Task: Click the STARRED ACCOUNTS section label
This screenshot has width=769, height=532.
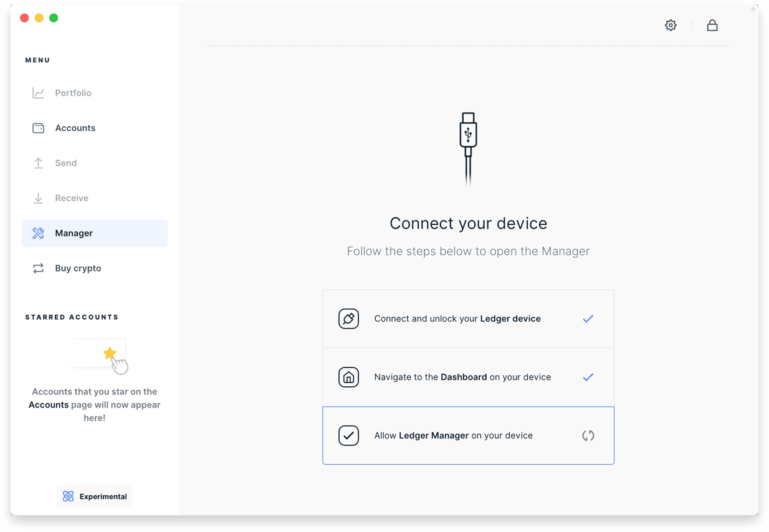Action: (x=72, y=317)
